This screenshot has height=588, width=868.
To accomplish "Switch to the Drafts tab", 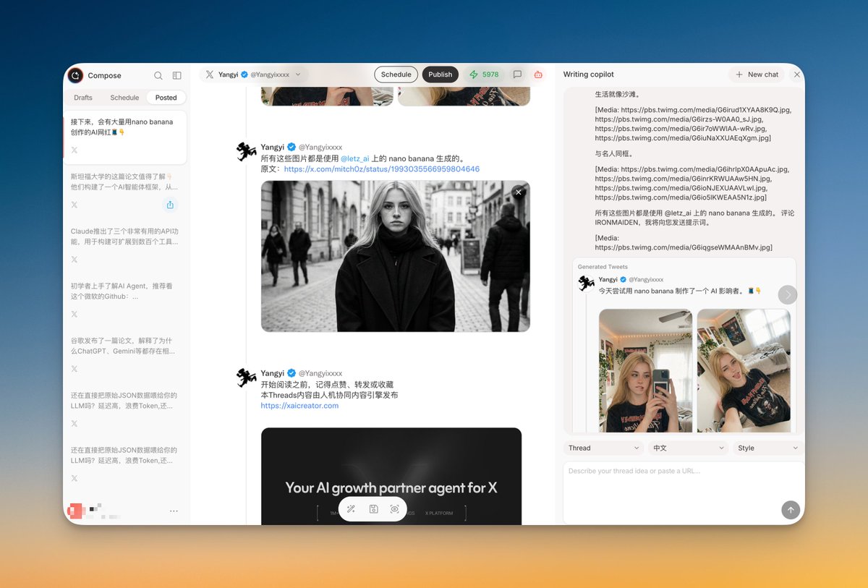I will click(83, 98).
